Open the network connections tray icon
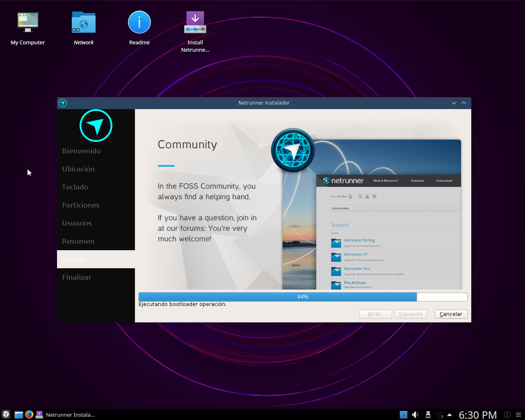The width and height of the screenshot is (525, 420). pyautogui.click(x=439, y=415)
